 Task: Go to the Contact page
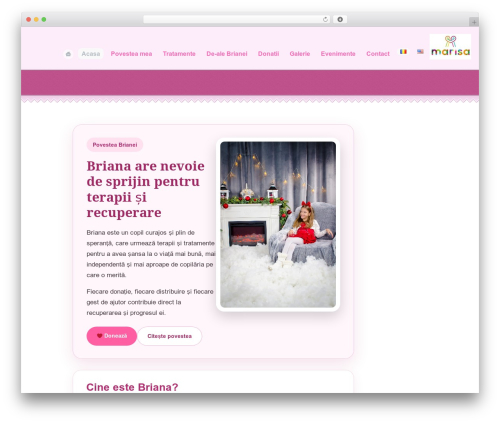tap(378, 54)
